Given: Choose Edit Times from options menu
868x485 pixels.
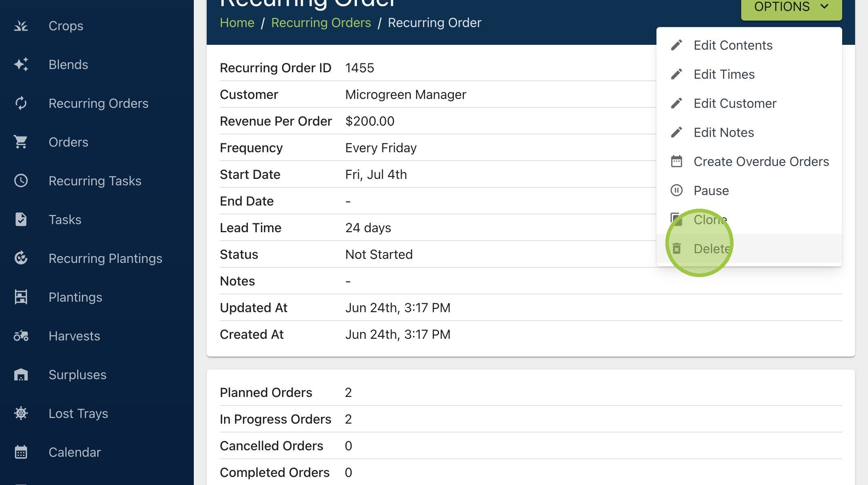Looking at the screenshot, I should 749,74.
